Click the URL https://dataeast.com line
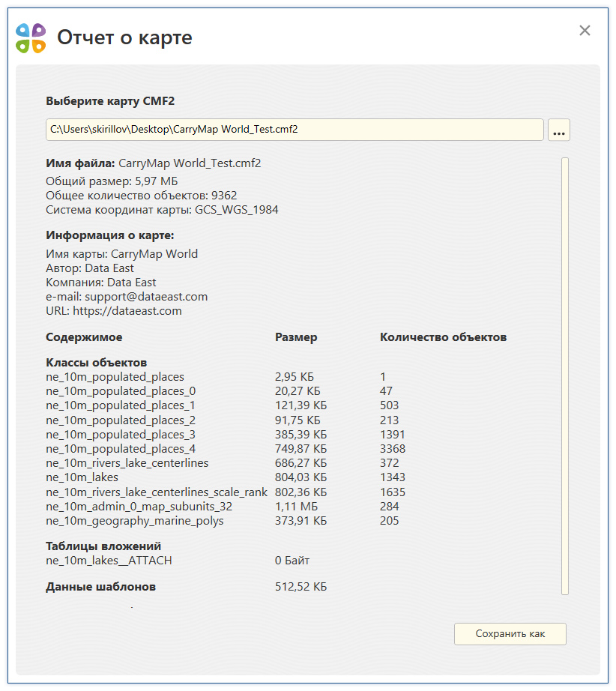Screen dimensions: 616x691 pos(114,311)
